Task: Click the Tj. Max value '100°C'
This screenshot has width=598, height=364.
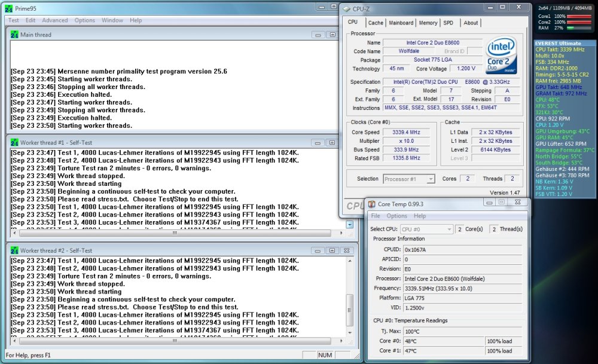Action: click(x=463, y=332)
